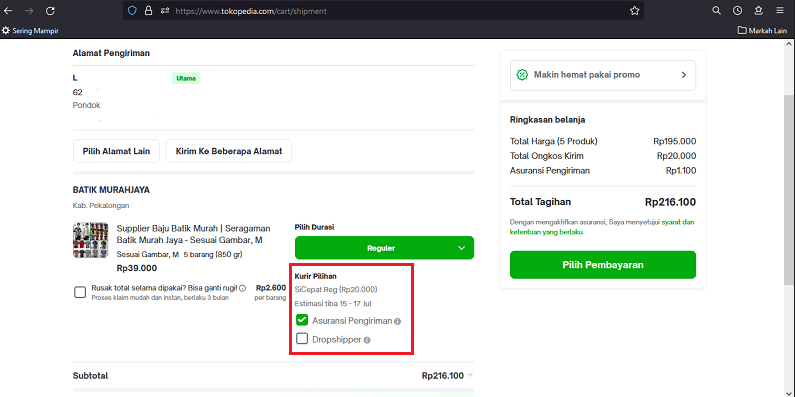Open site permissions icon in address bar
The image size is (795, 397).
pos(165,11)
